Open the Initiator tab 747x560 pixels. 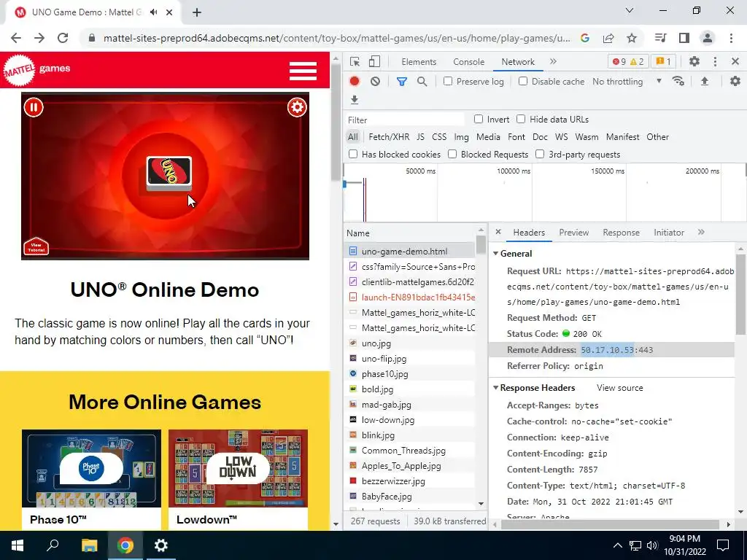pyautogui.click(x=669, y=233)
